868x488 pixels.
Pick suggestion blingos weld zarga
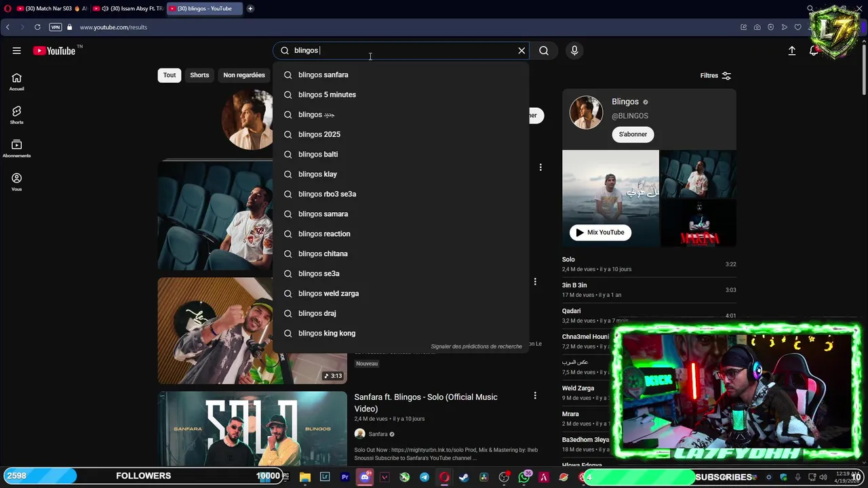401,293
